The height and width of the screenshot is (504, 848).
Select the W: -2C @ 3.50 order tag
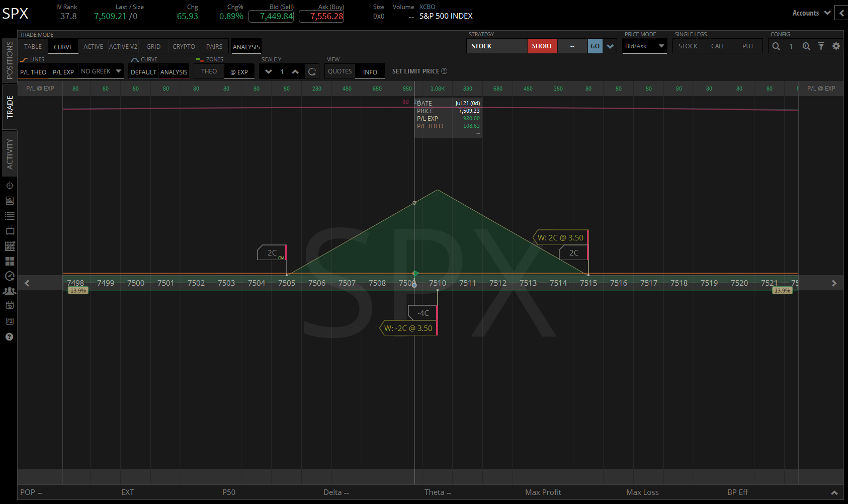[408, 328]
